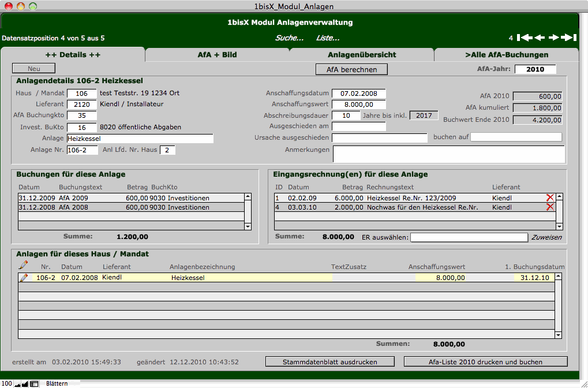Open the Liste... view link
The image size is (588, 388).
(x=328, y=38)
